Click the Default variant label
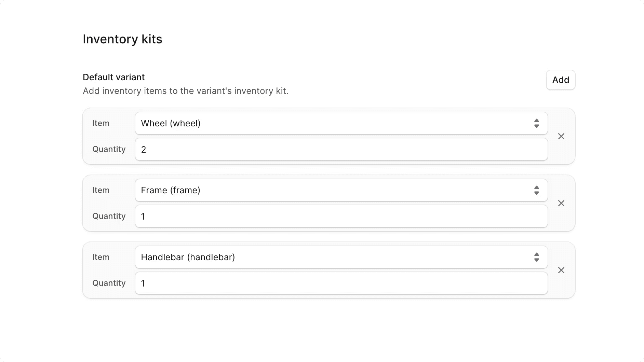The image size is (644, 362). tap(113, 77)
